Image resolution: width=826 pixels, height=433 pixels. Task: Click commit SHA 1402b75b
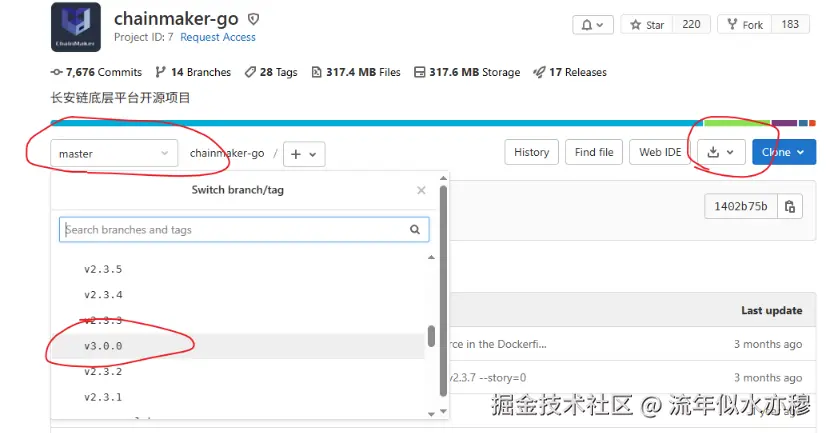coord(741,206)
